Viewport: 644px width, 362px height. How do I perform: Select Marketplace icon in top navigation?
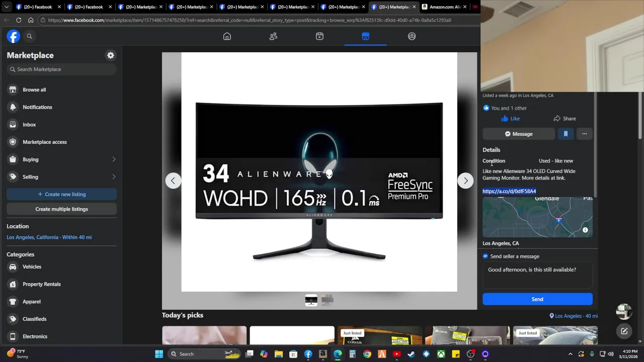click(366, 36)
